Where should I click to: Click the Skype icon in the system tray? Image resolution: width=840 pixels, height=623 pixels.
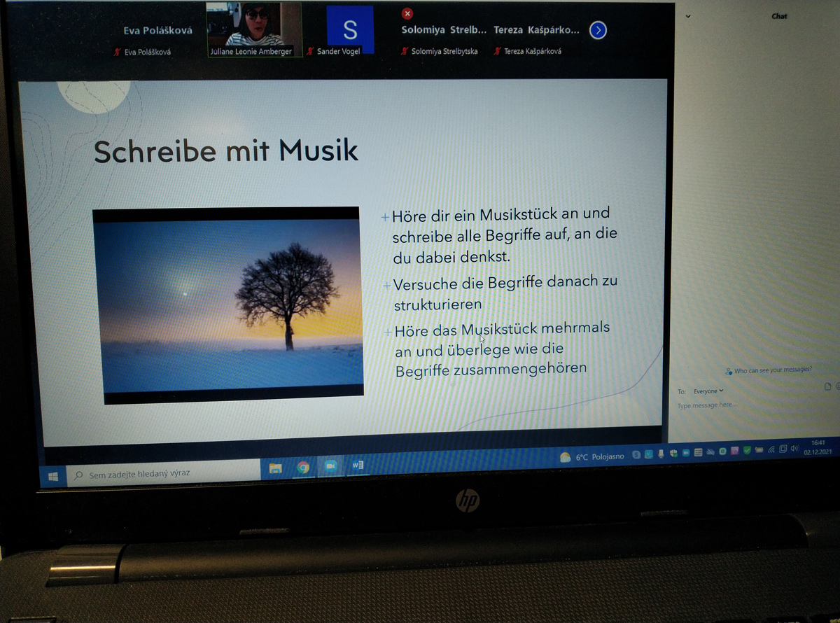(636, 455)
